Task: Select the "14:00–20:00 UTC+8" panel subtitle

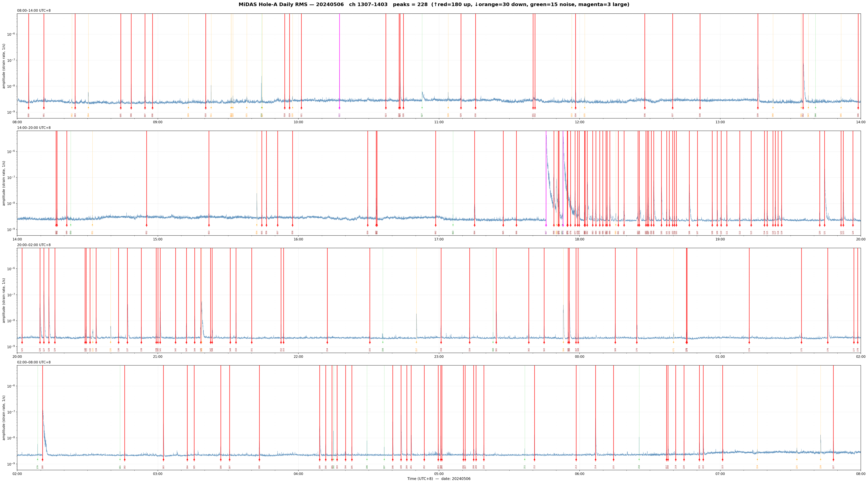Action: coord(34,128)
